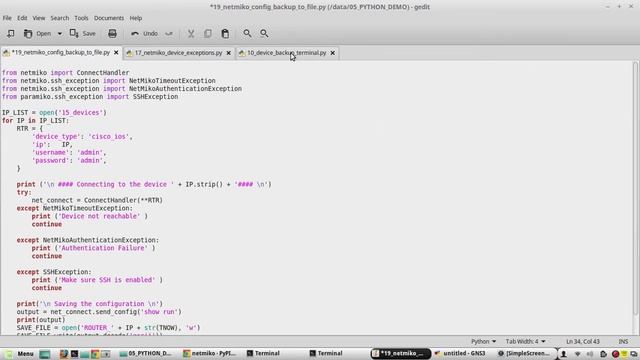640x360 pixels.
Task: Switch to netmiko - PyPI browser window
Action: tap(209, 353)
